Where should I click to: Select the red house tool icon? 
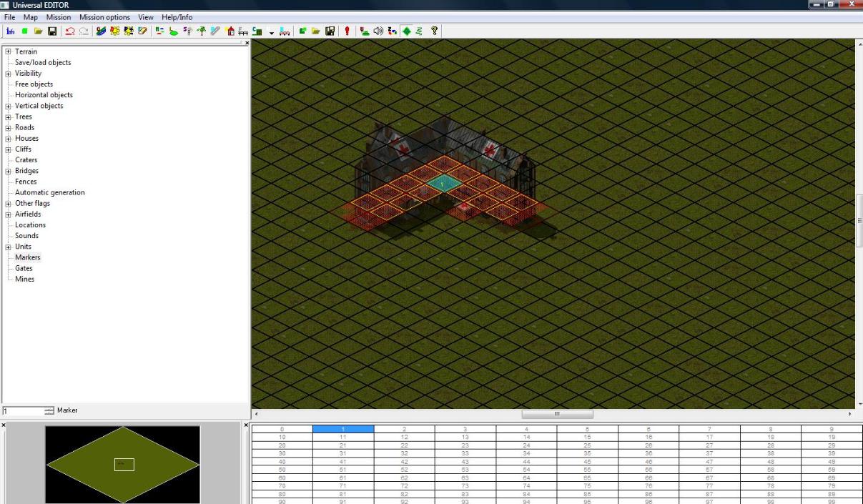pyautogui.click(x=231, y=31)
